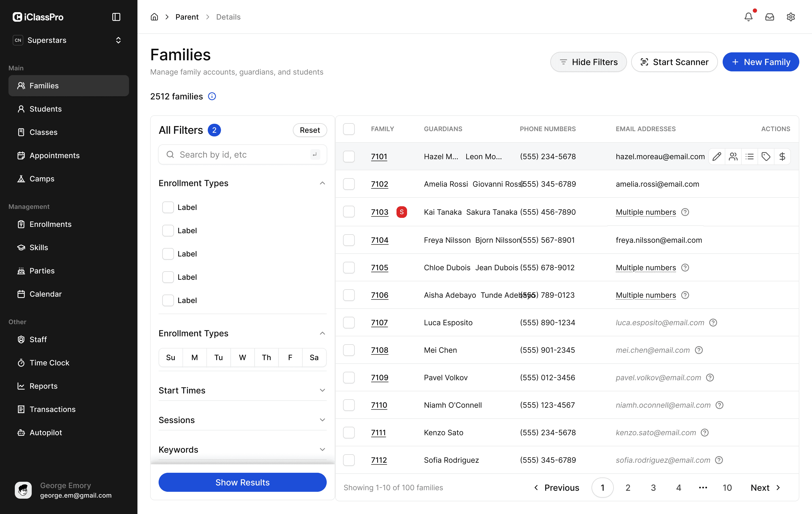Click red S badge on family 7103
This screenshot has height=514, width=812.
click(x=401, y=212)
